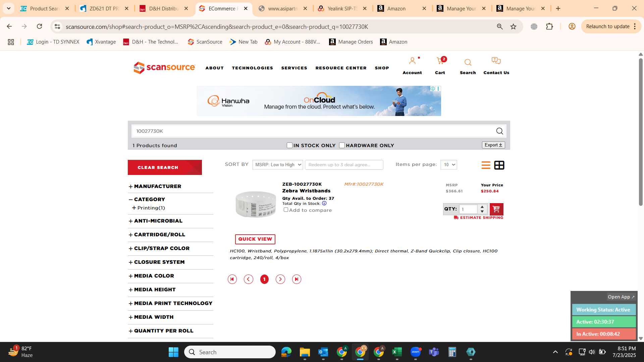Screen dimensions: 644x362
Task: Launch Microsoft Teams from taskbar
Action: click(434, 352)
